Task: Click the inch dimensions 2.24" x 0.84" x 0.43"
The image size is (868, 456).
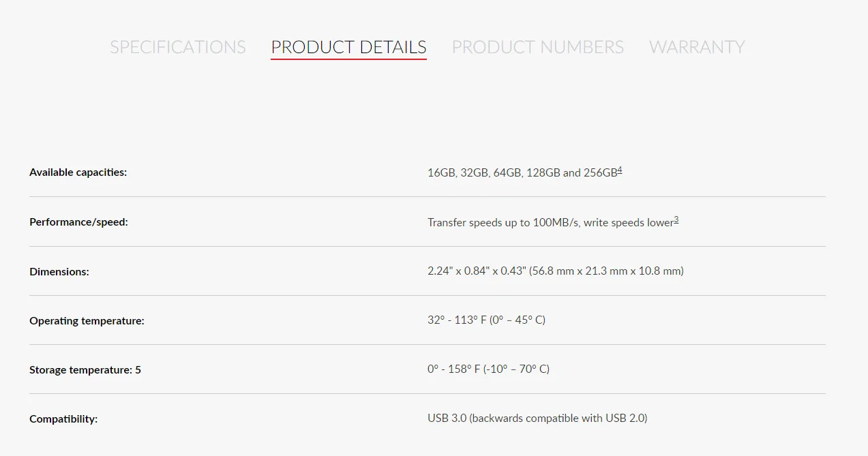Action: click(477, 271)
